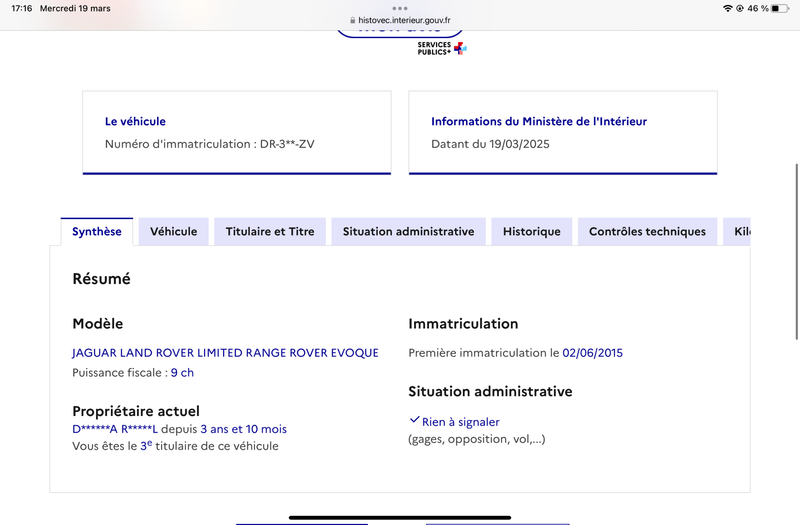The height and width of the screenshot is (525, 800).
Task: Click the 3e titulaire de ce véhicule text
Action: 209,446
